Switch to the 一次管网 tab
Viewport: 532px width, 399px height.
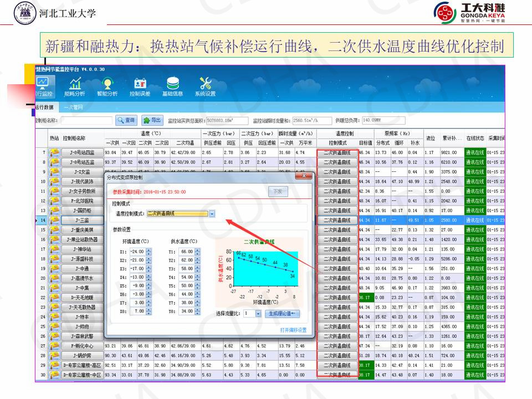click(73, 108)
